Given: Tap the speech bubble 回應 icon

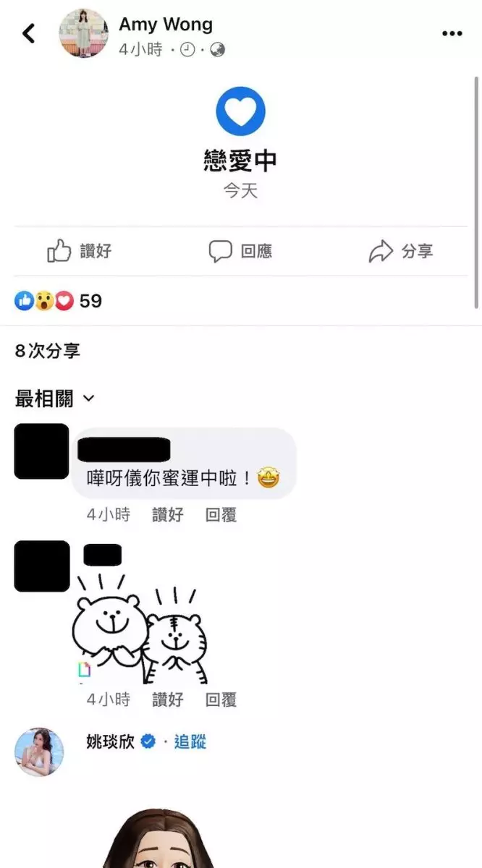Looking at the screenshot, I should click(x=220, y=251).
